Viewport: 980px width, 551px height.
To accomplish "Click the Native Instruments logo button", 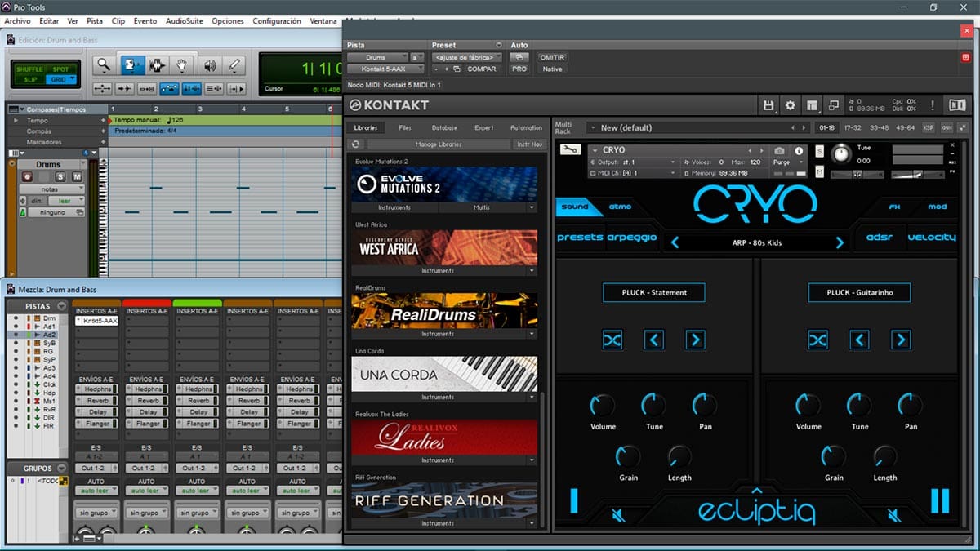I will (x=956, y=105).
